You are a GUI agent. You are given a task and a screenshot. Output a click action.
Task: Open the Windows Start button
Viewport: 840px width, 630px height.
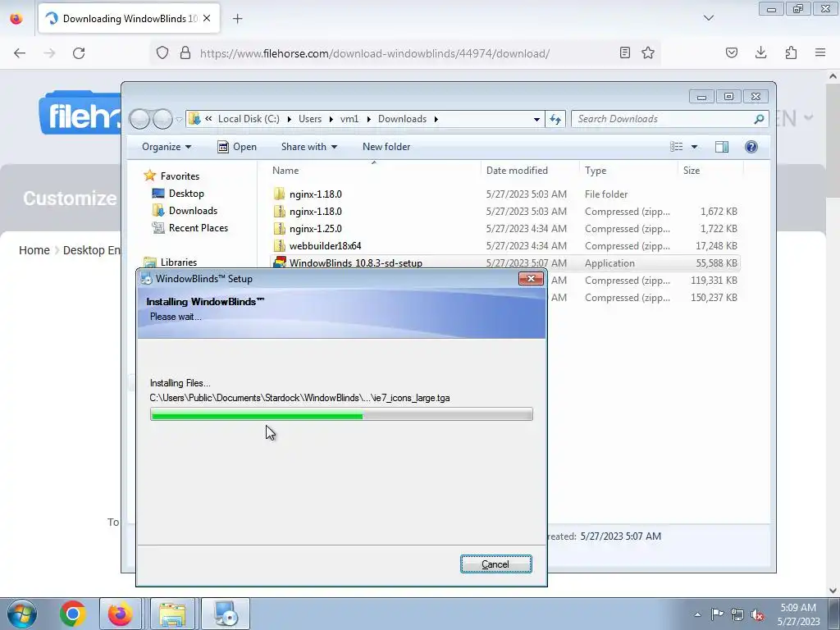tap(22, 614)
